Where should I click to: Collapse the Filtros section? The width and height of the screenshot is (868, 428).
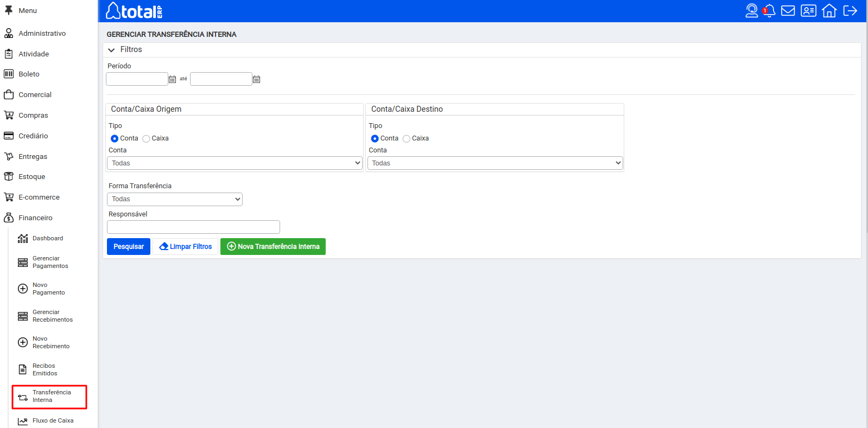pyautogui.click(x=111, y=50)
